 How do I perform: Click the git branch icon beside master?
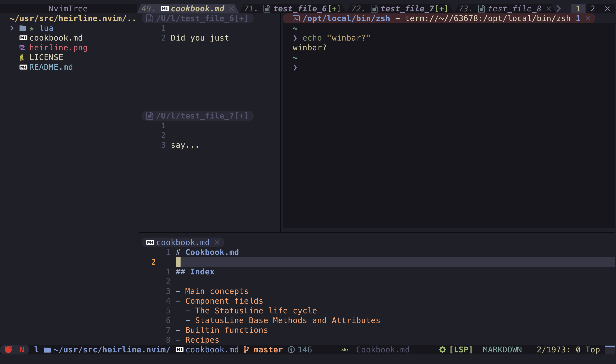tap(246, 350)
